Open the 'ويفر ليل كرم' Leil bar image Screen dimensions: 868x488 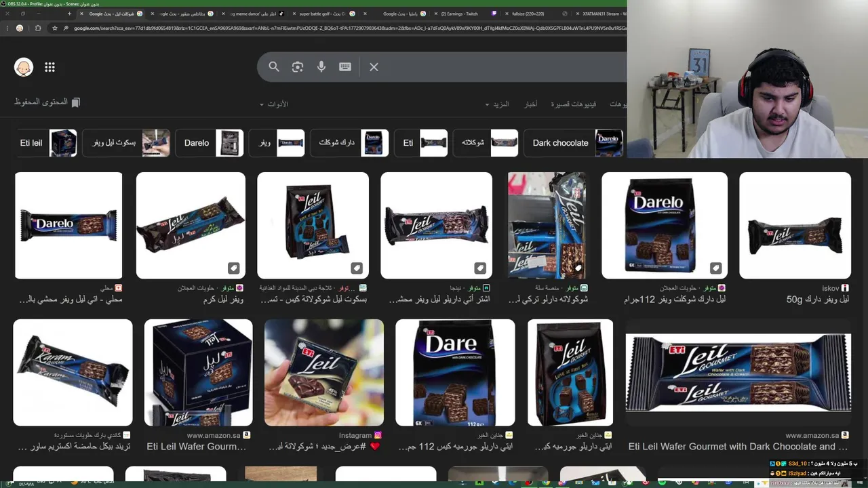click(x=191, y=225)
